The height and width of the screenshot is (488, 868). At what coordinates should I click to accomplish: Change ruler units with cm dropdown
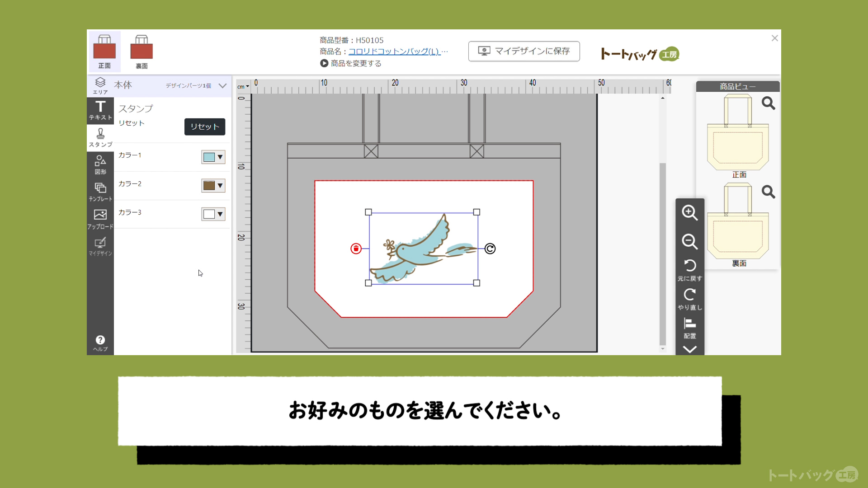[243, 87]
